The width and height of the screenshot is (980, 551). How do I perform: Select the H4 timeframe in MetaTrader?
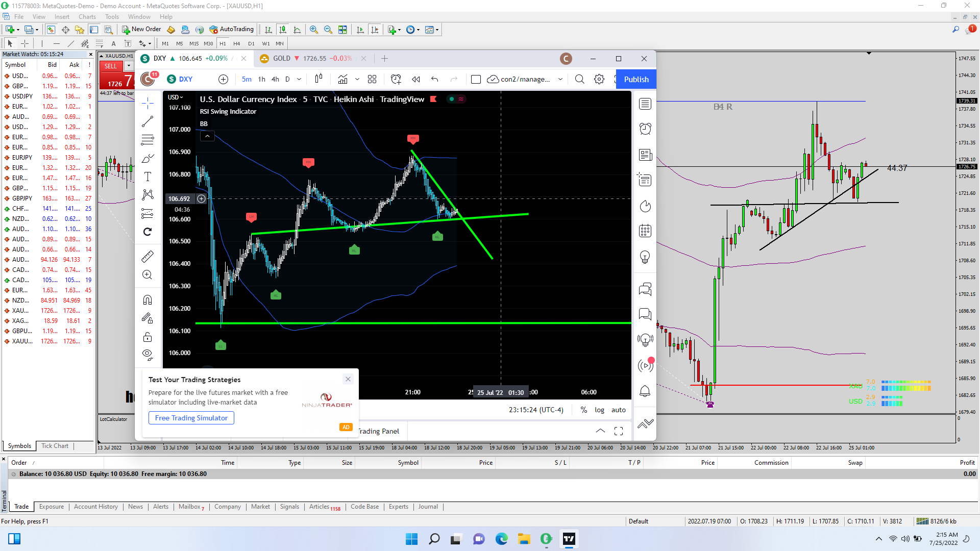point(236,43)
